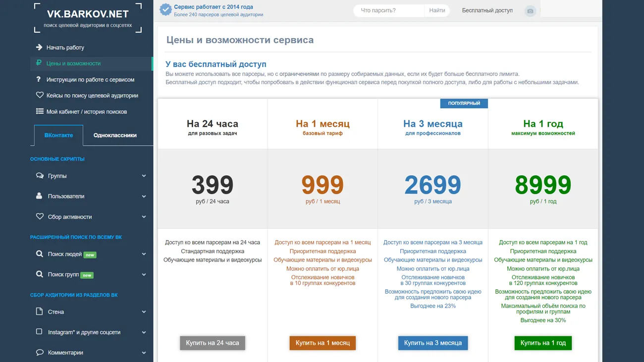The width and height of the screenshot is (644, 362).
Task: Click the question mark icon for Инструкции
Action: click(x=39, y=79)
